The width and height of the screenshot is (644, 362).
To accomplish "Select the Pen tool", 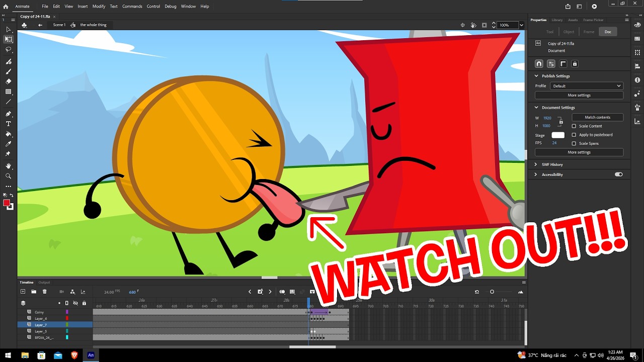I will click(8, 114).
